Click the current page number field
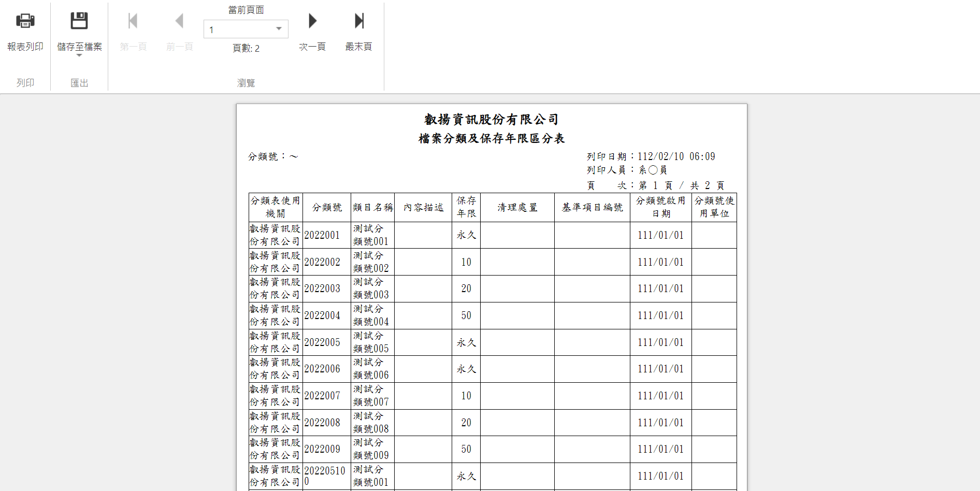Image resolution: width=980 pixels, height=491 pixels. 238,30
